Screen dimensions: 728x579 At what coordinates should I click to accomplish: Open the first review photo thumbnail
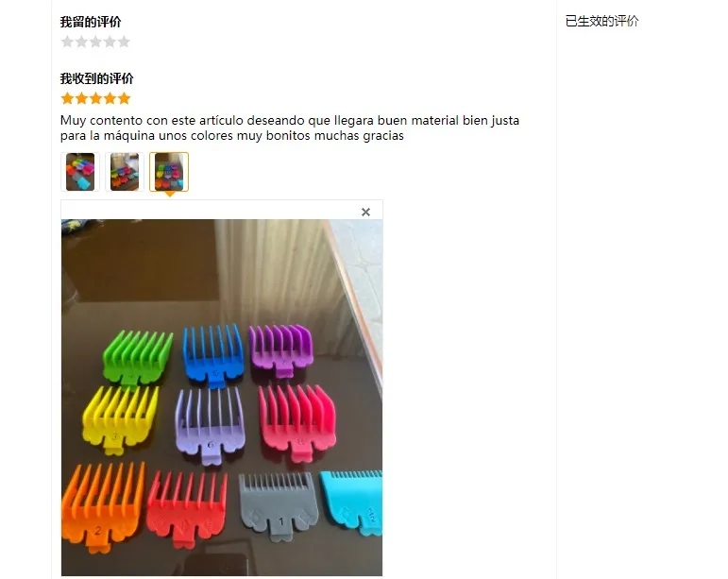pos(80,172)
